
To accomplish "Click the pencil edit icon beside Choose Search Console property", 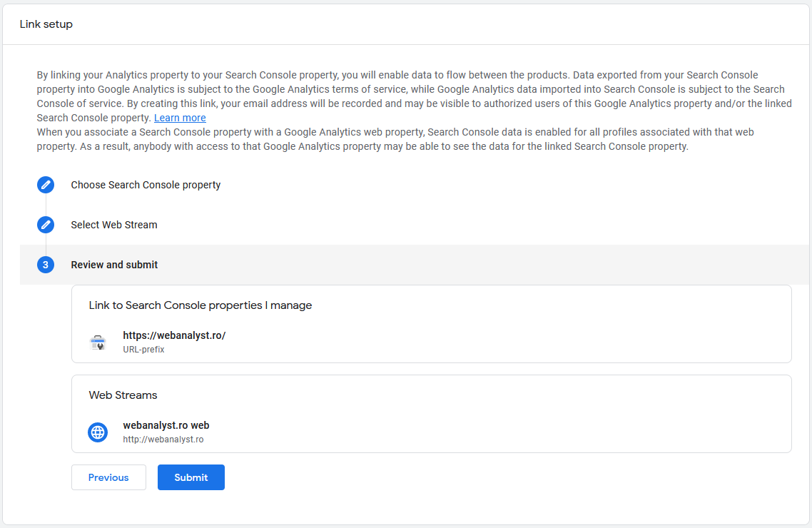I will click(x=46, y=185).
